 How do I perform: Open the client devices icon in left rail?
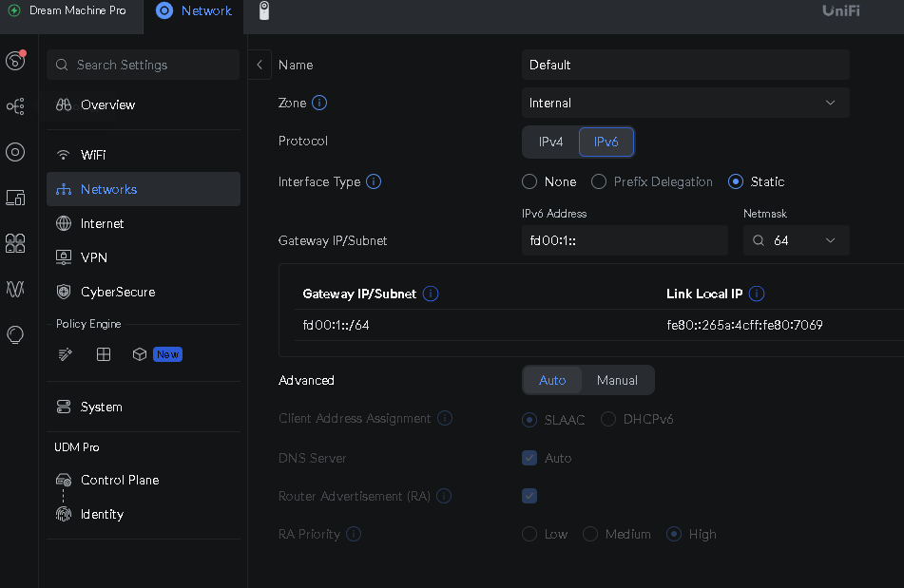click(x=15, y=198)
